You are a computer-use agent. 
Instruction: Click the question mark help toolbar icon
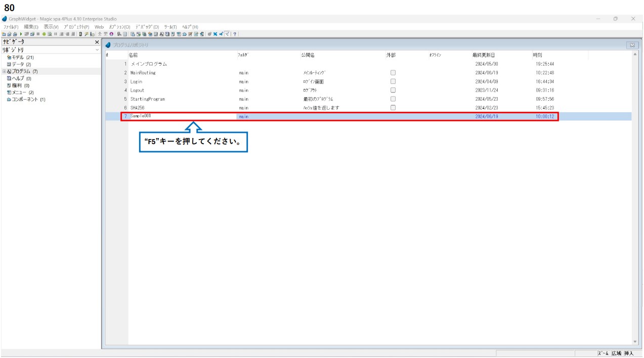click(235, 34)
